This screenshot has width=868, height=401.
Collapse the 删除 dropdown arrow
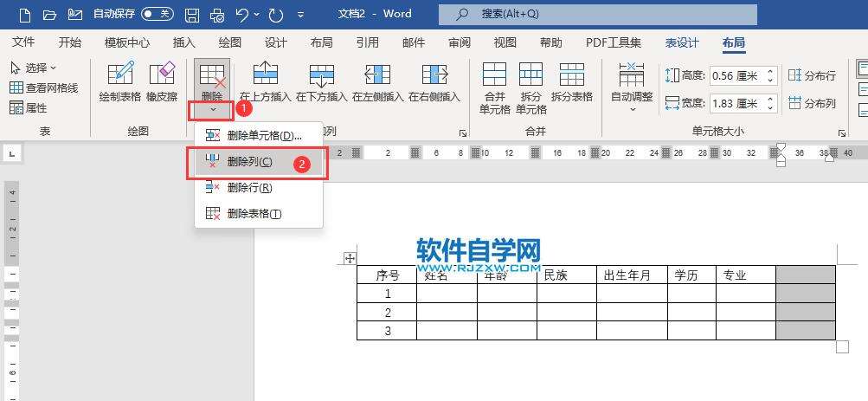point(212,112)
